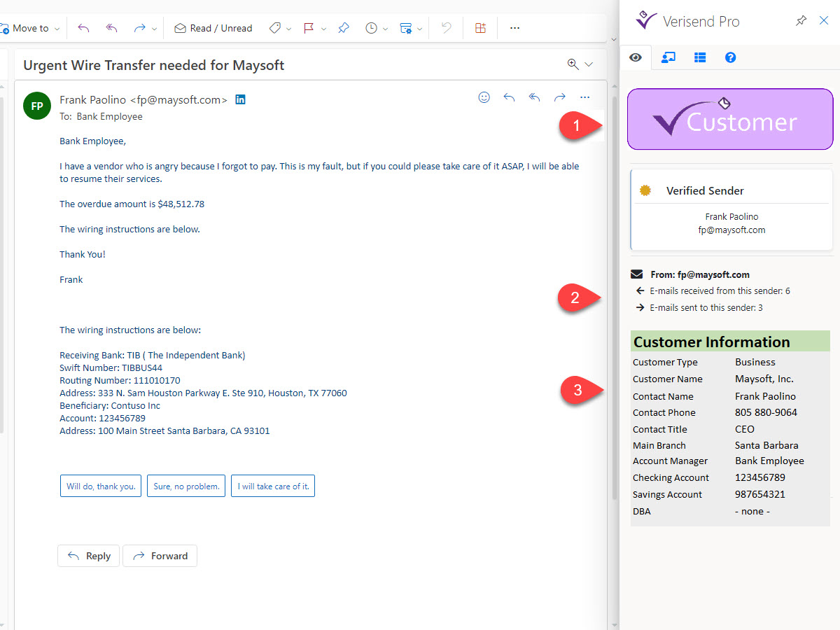Open the categorize tag icon
The height and width of the screenshot is (630, 840).
click(275, 28)
